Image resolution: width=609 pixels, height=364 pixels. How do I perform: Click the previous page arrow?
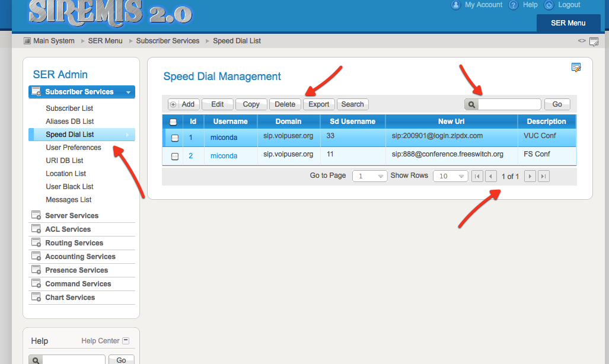coord(491,176)
